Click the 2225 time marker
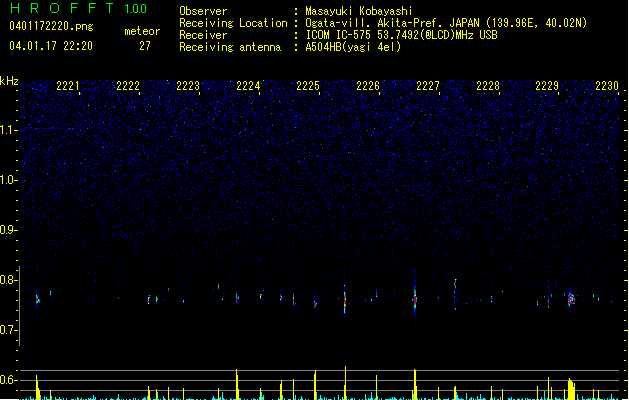Viewport: 629px width, 400px height. coord(308,85)
